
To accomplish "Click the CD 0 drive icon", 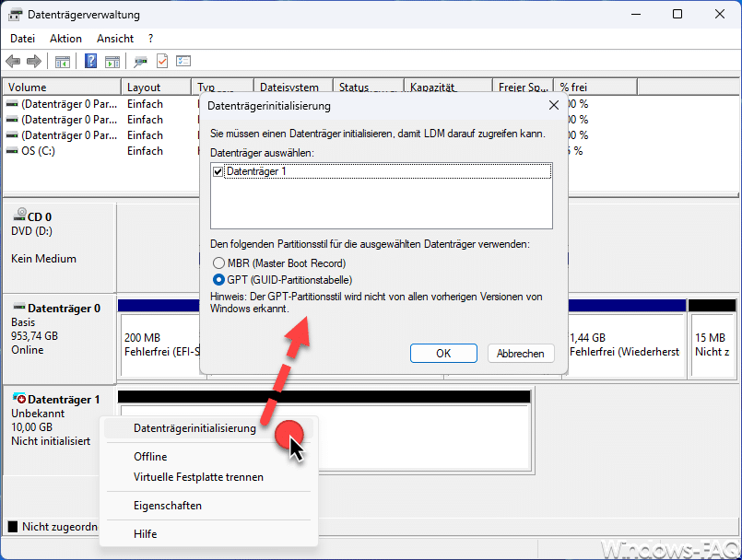I will pyautogui.click(x=19, y=216).
